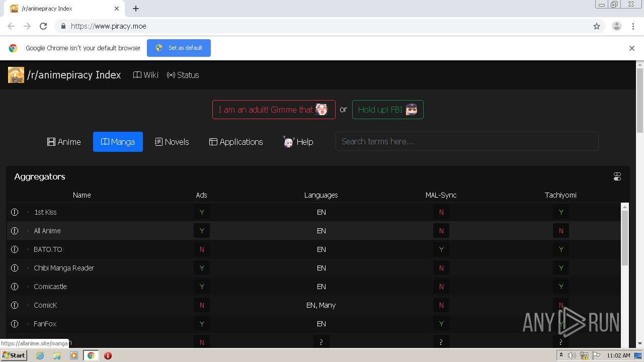Open the info icon for BATO.TO
Image resolution: width=644 pixels, height=362 pixels.
[x=15, y=249]
